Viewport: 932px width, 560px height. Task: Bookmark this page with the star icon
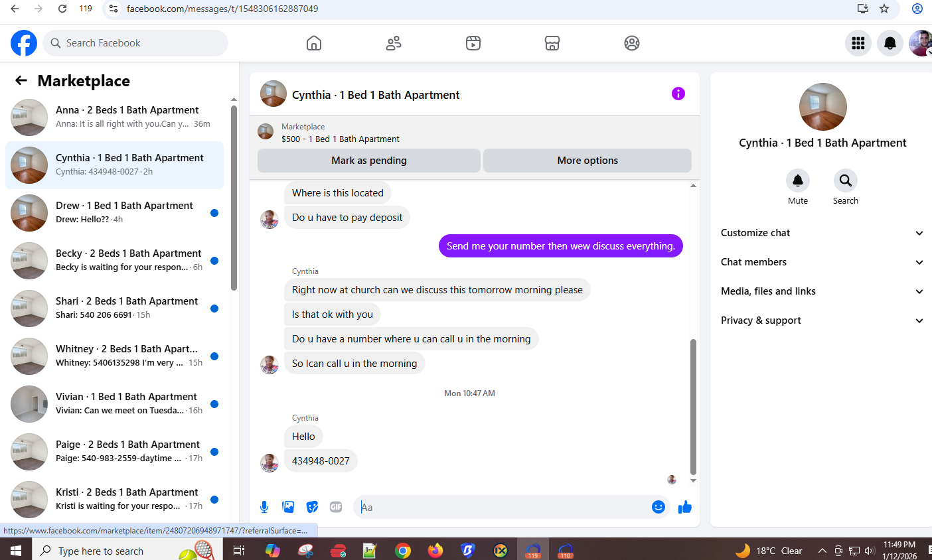point(884,9)
